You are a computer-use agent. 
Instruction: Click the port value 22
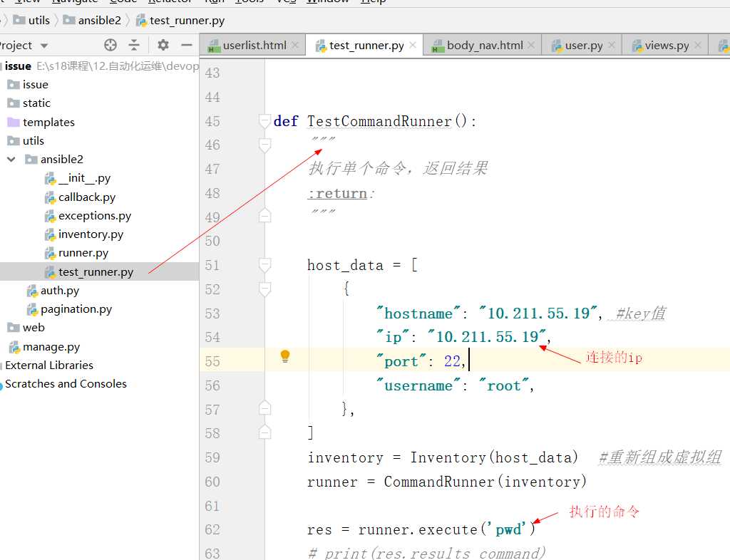point(451,361)
